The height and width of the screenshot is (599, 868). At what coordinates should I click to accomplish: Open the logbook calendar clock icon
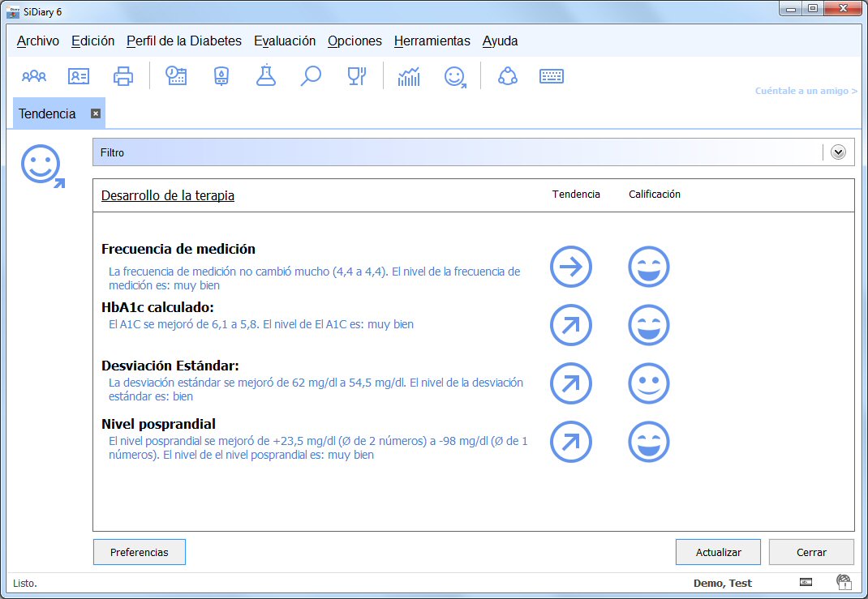(176, 77)
